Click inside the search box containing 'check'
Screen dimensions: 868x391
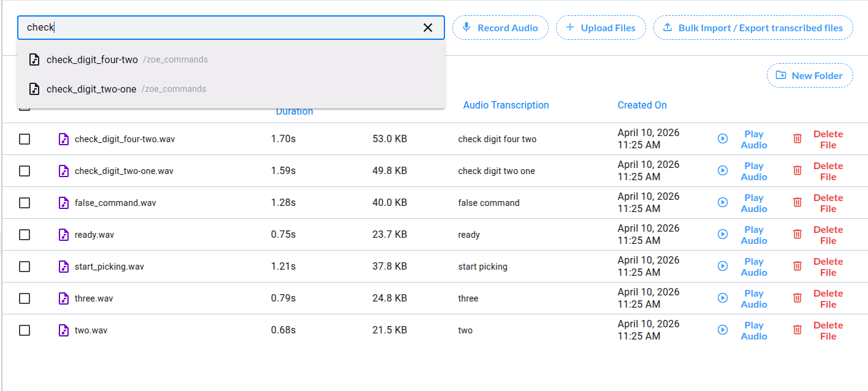221,28
